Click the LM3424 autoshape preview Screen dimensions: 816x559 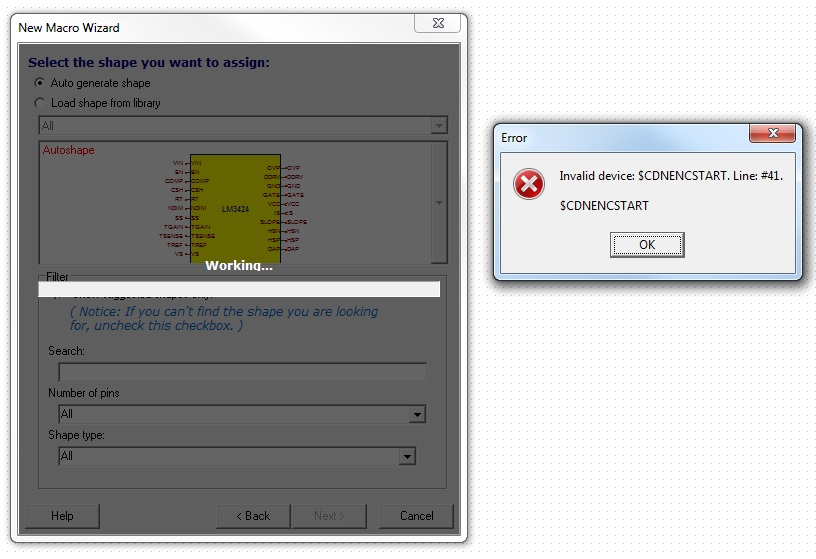(235, 208)
